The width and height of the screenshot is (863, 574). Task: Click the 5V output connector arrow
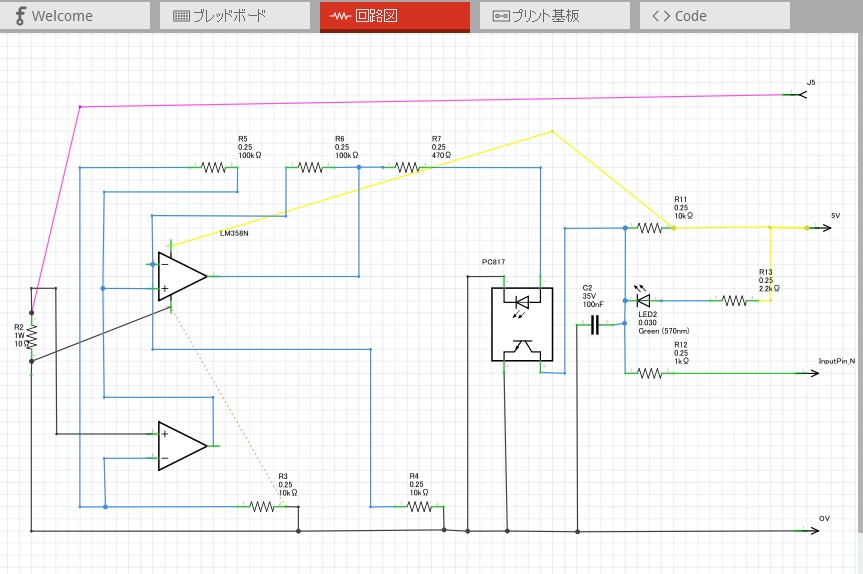pyautogui.click(x=820, y=228)
